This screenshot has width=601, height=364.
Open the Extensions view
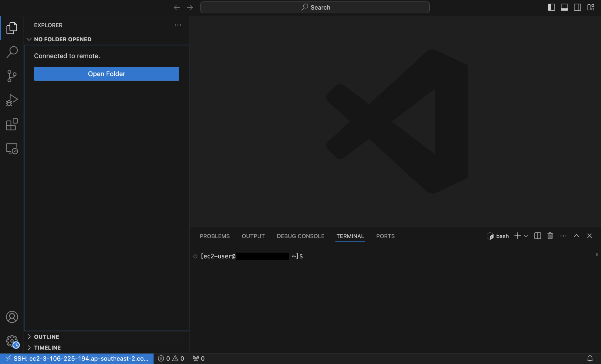[12, 124]
